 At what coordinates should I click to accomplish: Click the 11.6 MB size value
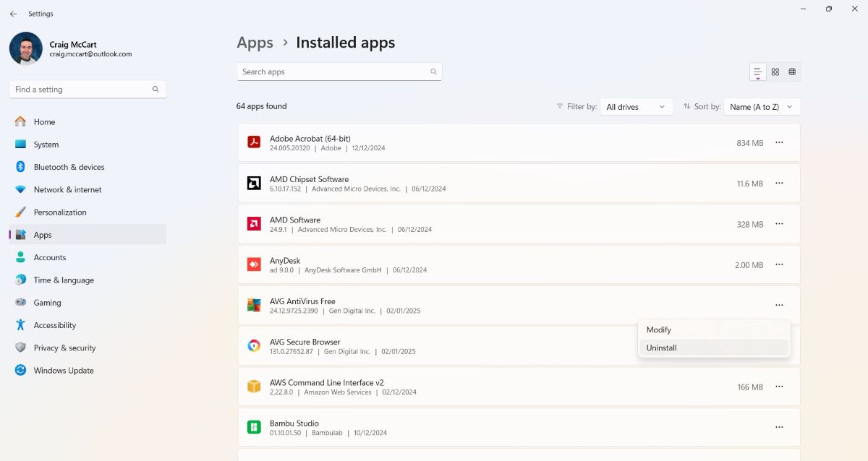tap(750, 184)
